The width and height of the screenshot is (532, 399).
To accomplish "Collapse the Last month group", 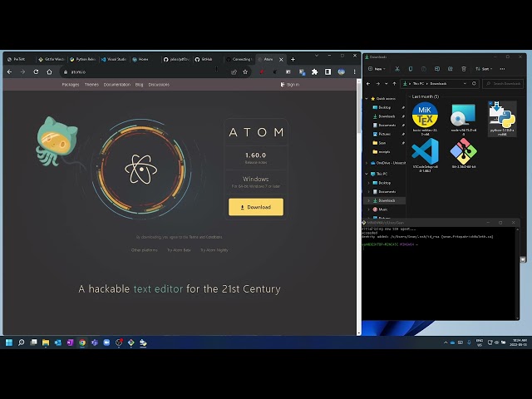I will point(410,96).
